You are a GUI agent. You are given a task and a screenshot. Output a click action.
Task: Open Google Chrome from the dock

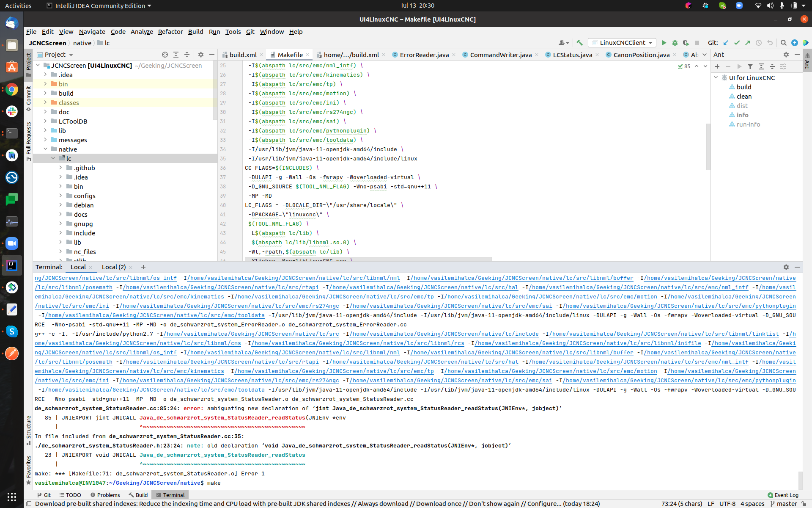point(12,89)
